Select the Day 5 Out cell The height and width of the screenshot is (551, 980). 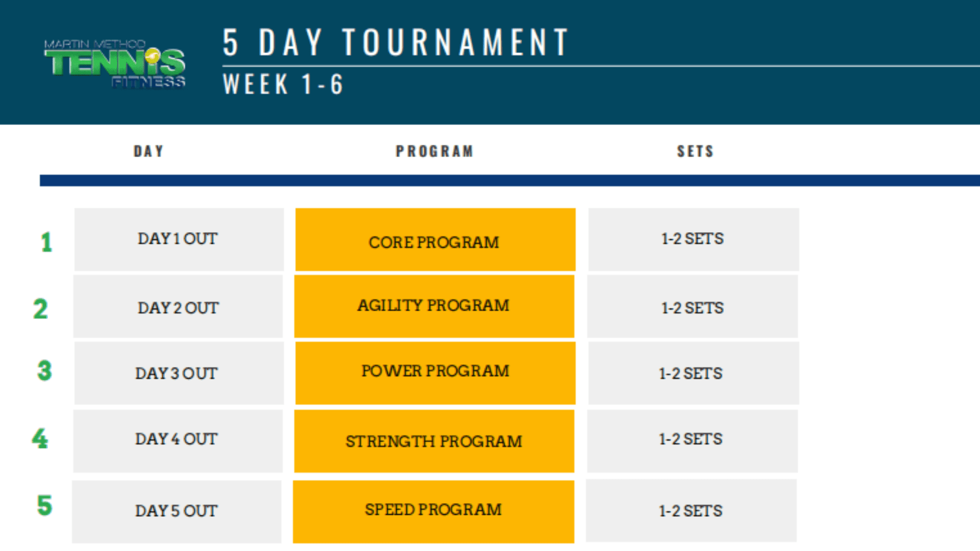[177, 511]
